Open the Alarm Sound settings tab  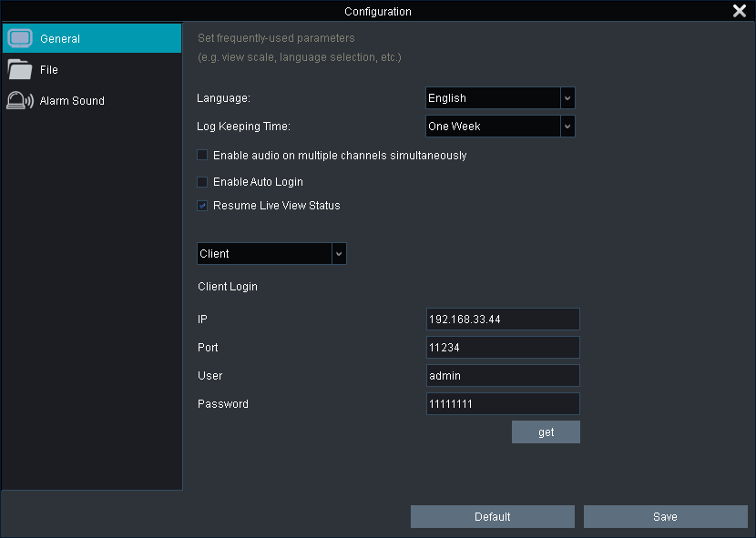[x=72, y=101]
